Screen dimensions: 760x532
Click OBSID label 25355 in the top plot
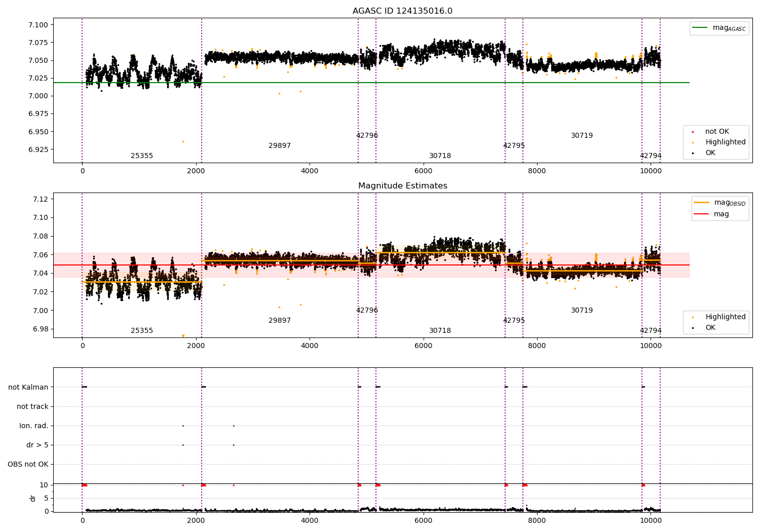click(x=142, y=156)
